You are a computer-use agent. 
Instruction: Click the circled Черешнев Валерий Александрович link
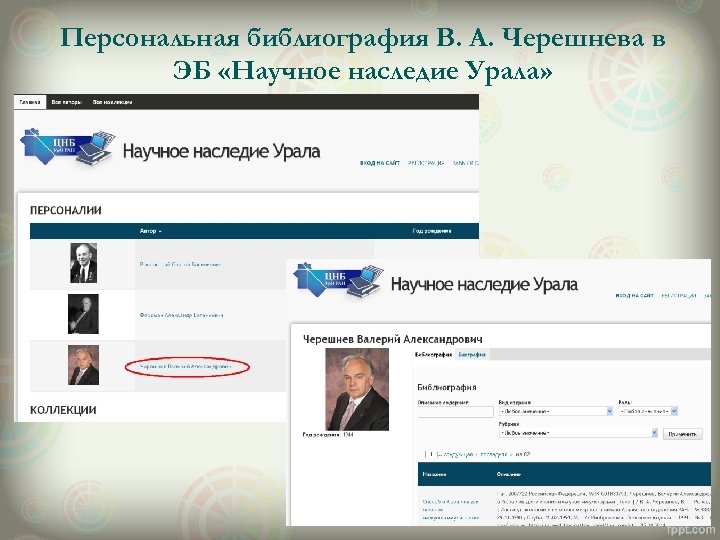186,366
